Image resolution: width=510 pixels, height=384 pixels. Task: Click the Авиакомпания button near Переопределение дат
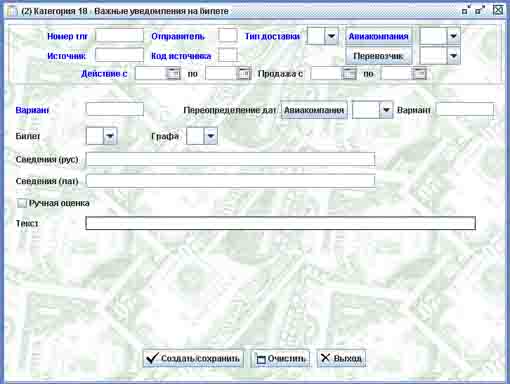(x=314, y=110)
